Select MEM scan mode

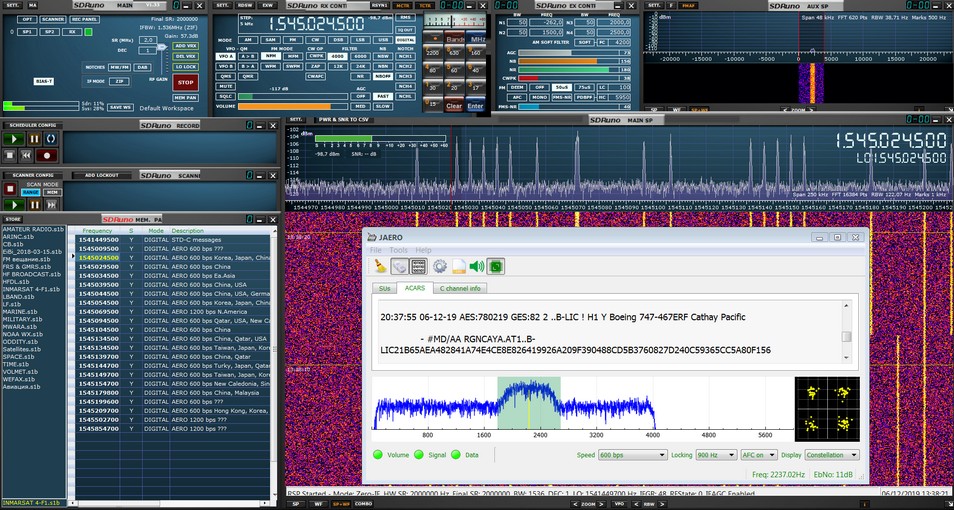(52, 192)
